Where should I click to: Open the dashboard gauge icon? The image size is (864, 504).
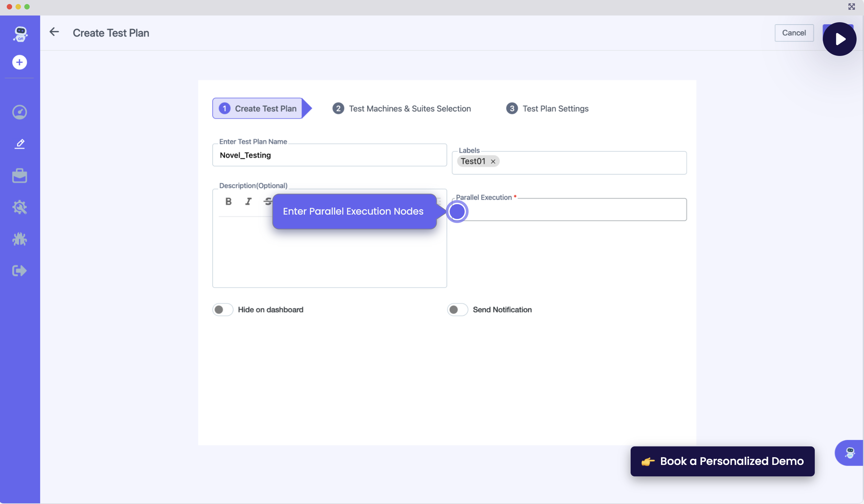pos(20,112)
